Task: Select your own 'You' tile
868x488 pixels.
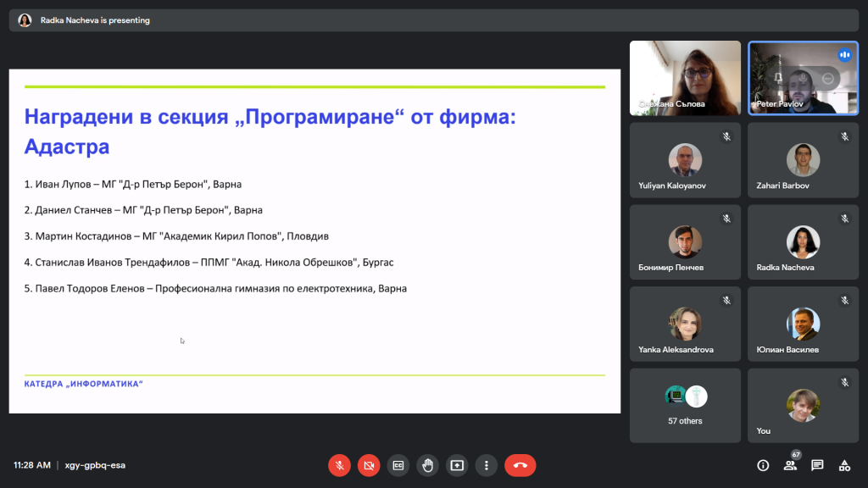Action: tap(804, 406)
